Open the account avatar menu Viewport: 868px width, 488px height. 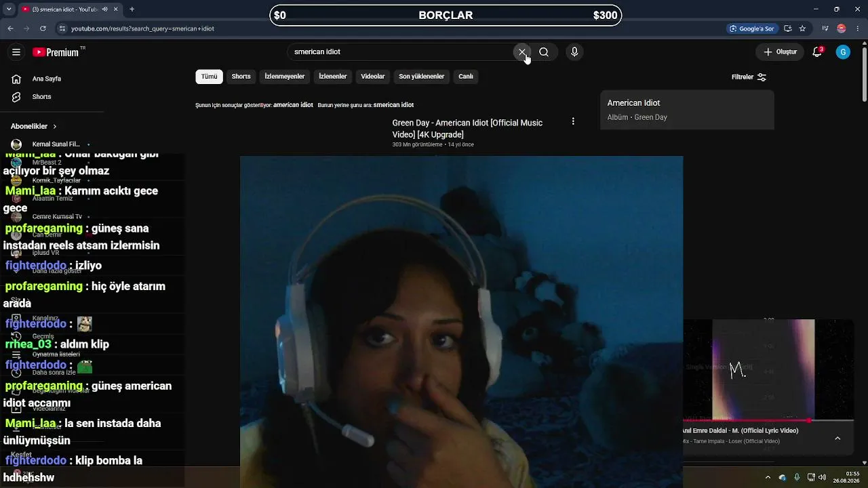point(843,52)
